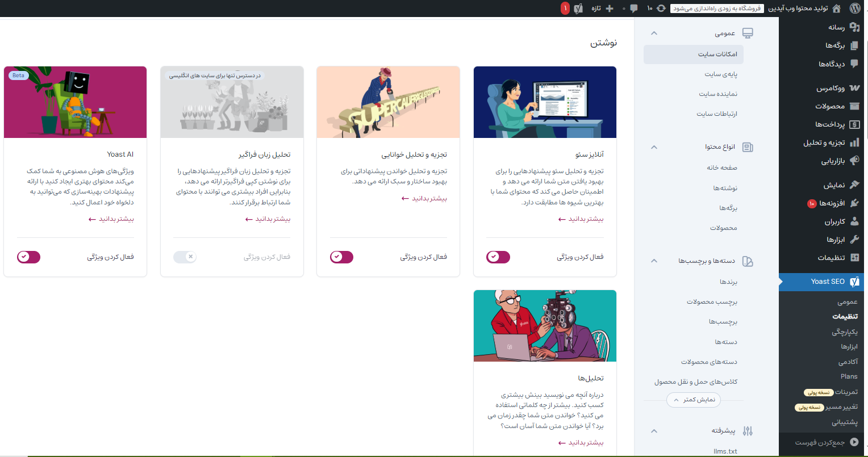868x457 pixels.
Task: Click the تحلیل‌ها card illustration
Action: (x=544, y=325)
